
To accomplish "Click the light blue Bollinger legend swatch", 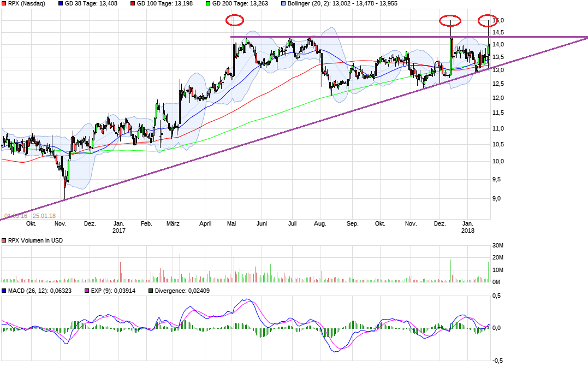I will [x=282, y=3].
